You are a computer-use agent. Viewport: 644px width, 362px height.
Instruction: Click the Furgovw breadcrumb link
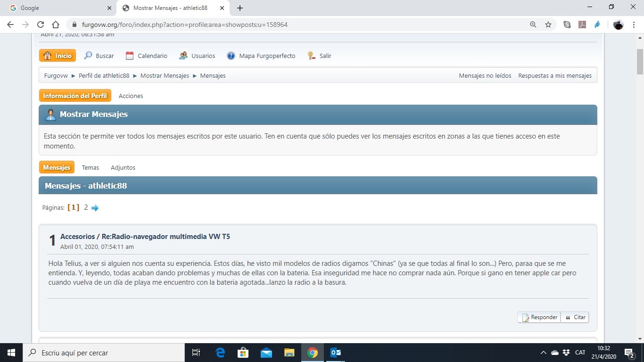coord(56,75)
